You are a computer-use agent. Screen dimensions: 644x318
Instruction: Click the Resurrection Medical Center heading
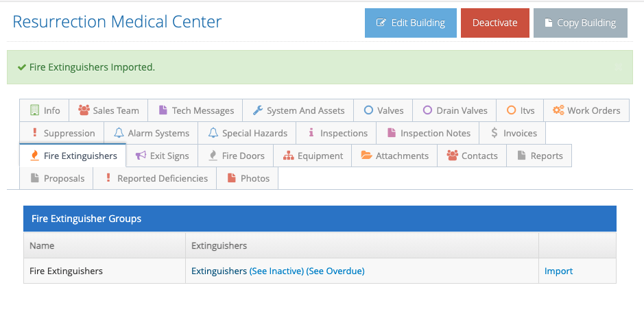[x=117, y=21]
